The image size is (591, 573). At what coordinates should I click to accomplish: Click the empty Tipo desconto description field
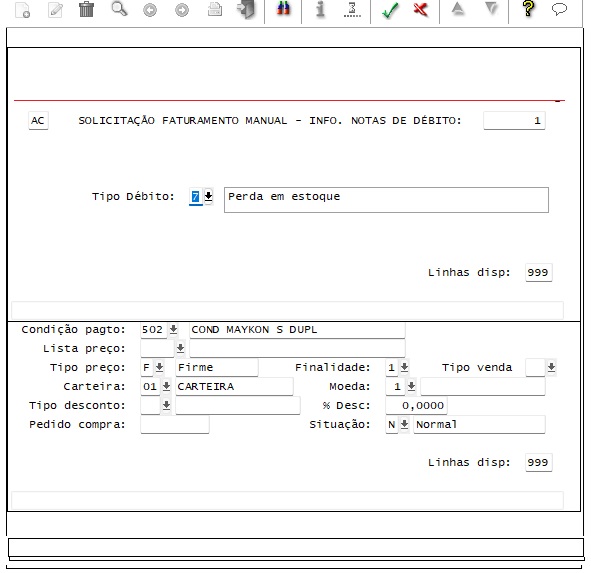pos(238,406)
